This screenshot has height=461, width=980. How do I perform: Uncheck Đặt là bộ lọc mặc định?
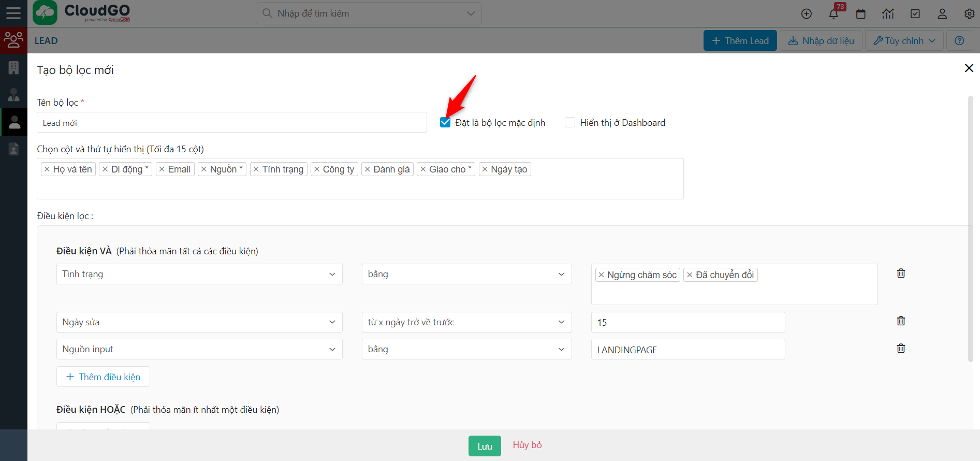pos(445,122)
